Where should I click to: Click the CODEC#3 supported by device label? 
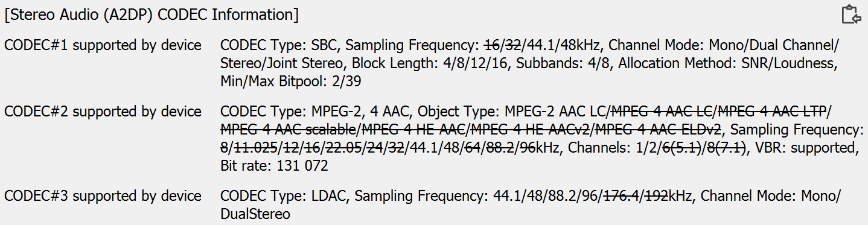click(x=103, y=197)
